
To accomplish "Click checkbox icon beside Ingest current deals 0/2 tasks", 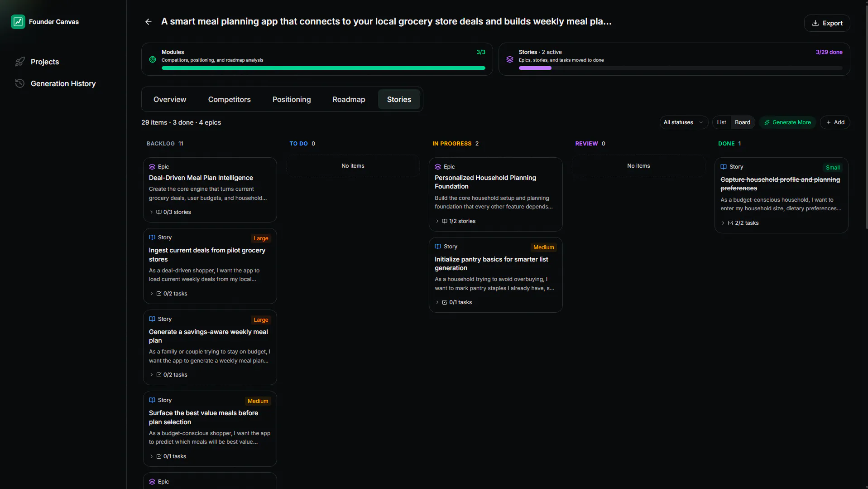I will 159,294.
